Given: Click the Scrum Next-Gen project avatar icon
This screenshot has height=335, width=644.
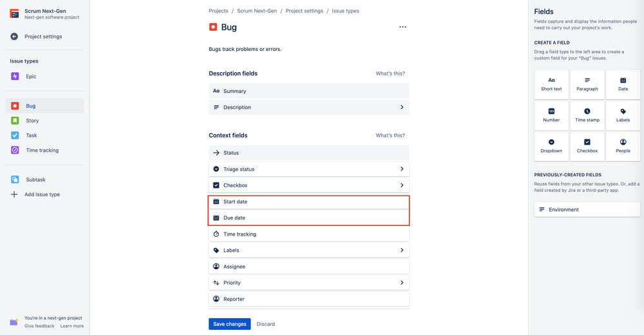Looking at the screenshot, I should click(x=14, y=14).
